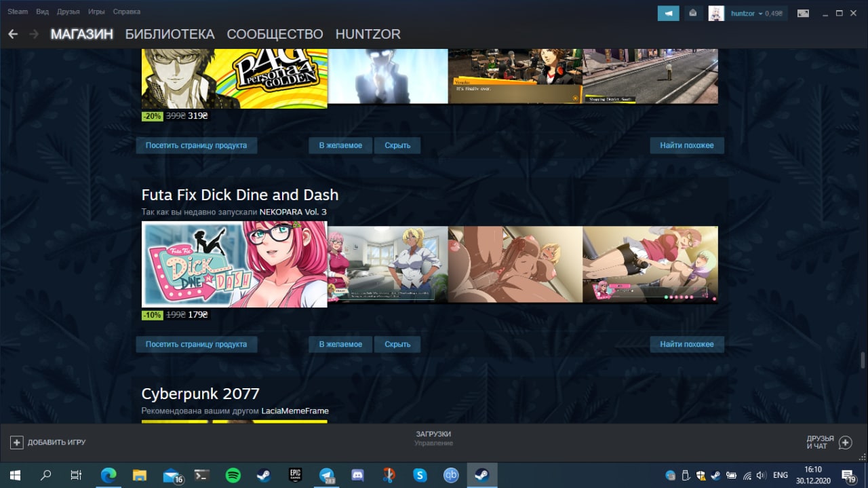Open the Cyberpunk 2077 title link
This screenshot has height=488, width=868.
tap(200, 394)
